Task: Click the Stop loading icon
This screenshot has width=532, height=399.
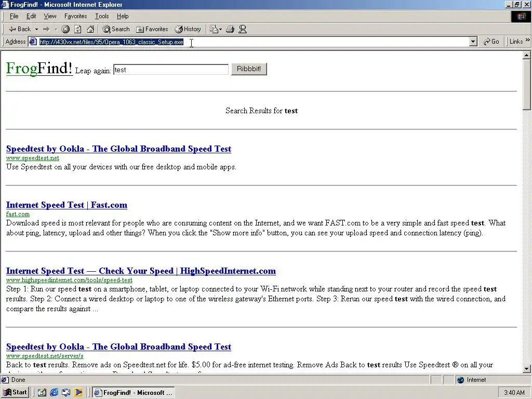Action: point(65,29)
